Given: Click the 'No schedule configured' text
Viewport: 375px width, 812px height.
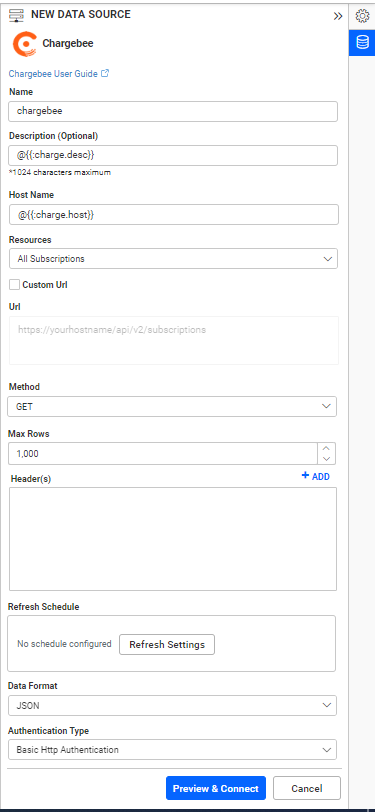Looking at the screenshot, I should tap(64, 644).
